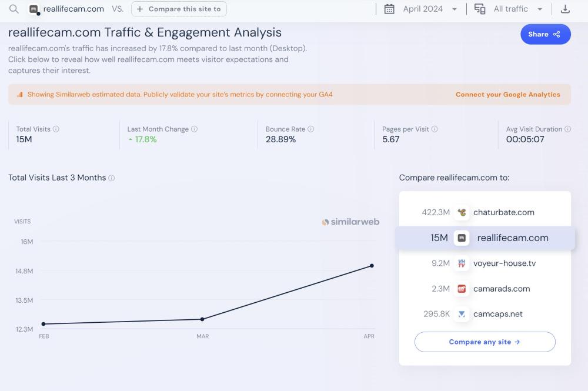Click the calendar icon beside April 2024
The width and height of the screenshot is (588, 391).
(x=389, y=9)
